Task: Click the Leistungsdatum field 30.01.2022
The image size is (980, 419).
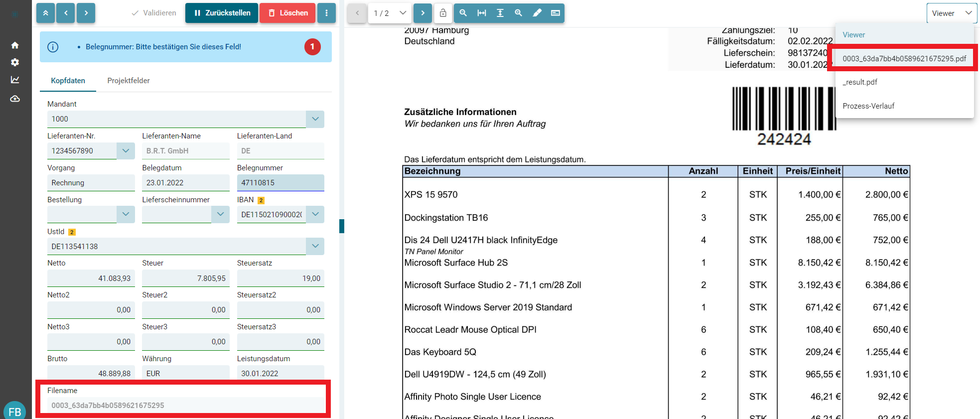Action: (x=280, y=373)
